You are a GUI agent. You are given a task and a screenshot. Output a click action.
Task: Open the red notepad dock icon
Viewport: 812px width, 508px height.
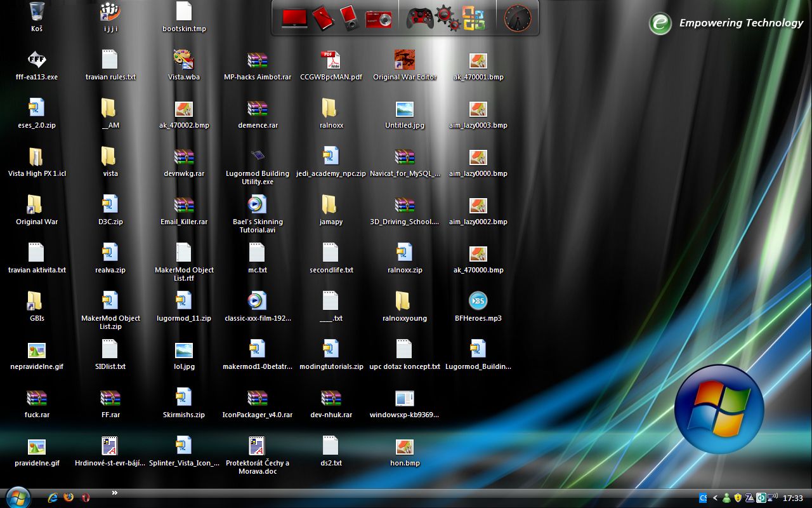click(x=322, y=18)
